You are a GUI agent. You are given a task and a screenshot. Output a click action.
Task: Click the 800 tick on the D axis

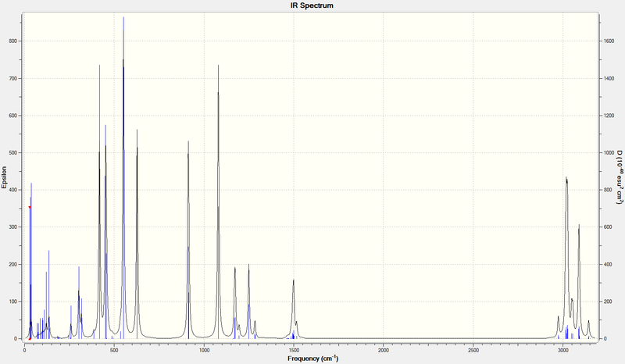coord(607,190)
